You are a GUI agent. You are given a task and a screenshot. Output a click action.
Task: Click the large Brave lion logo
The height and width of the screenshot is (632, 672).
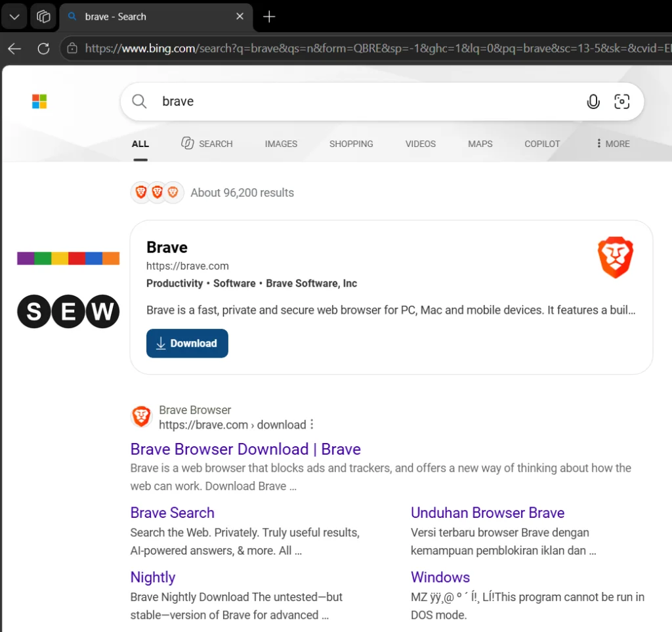pos(616,257)
